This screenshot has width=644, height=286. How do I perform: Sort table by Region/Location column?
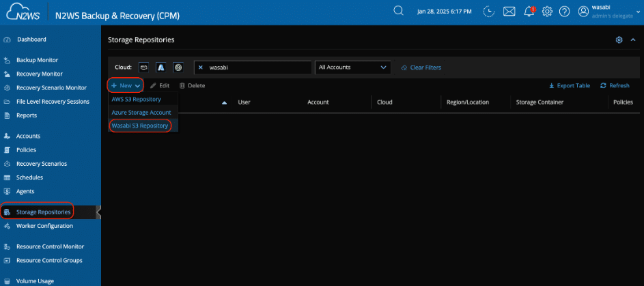click(x=468, y=102)
